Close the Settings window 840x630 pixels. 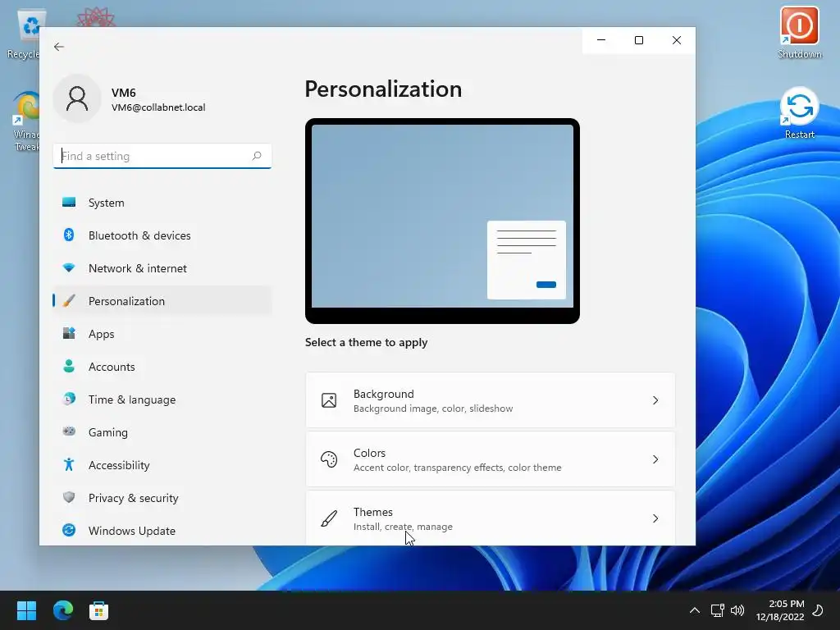[677, 40]
